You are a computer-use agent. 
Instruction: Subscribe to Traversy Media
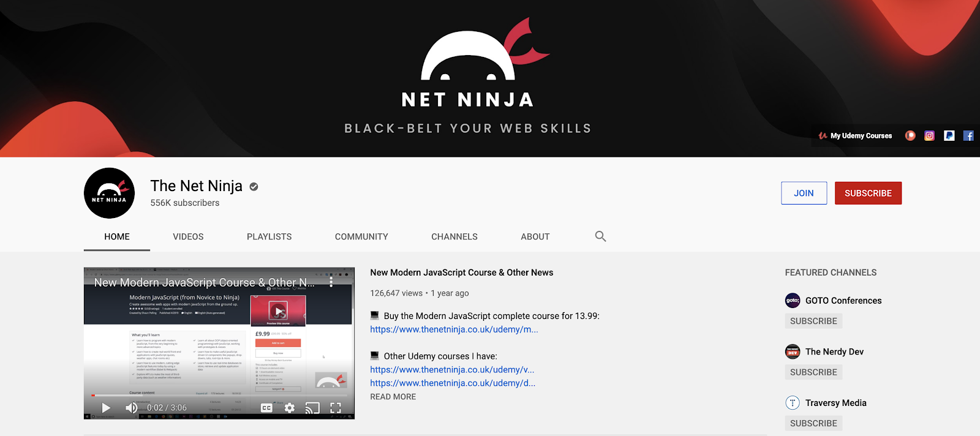[x=813, y=423]
